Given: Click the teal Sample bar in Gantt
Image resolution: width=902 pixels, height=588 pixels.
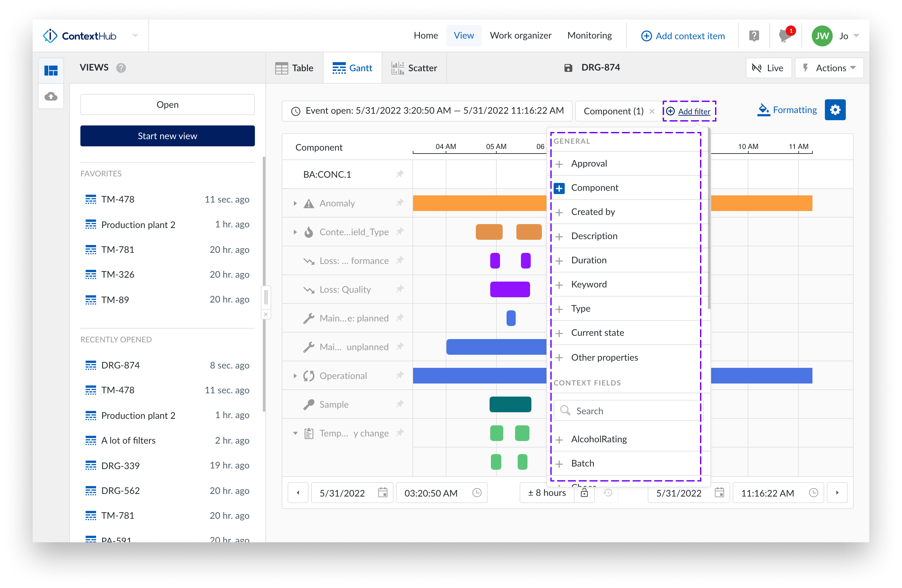Looking at the screenshot, I should 510,404.
